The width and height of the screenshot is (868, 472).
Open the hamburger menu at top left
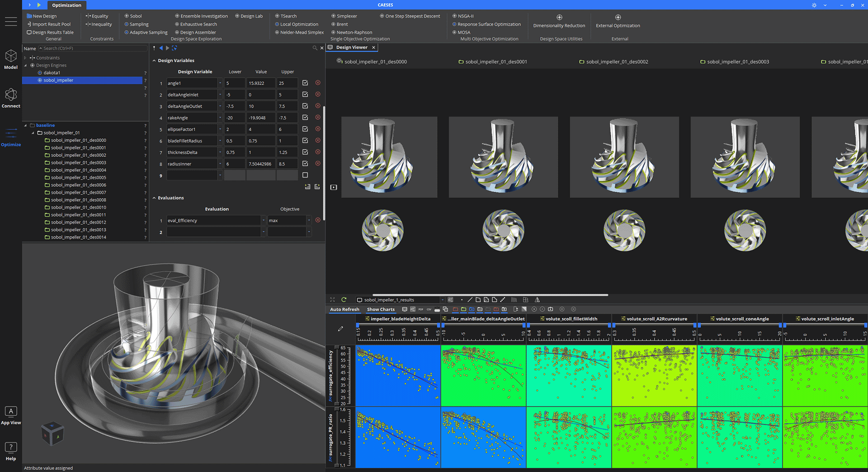11,21
